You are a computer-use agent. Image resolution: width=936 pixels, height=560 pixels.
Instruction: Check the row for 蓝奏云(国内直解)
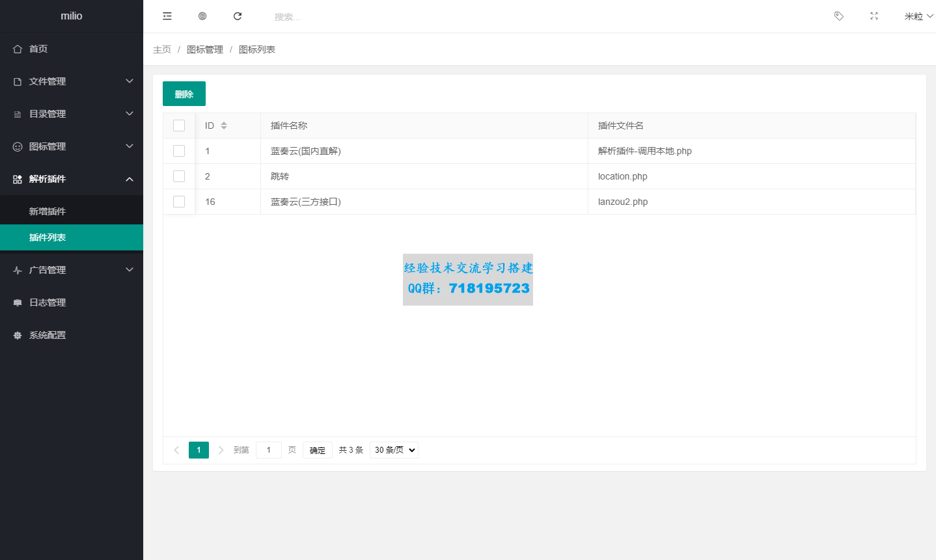click(x=179, y=151)
